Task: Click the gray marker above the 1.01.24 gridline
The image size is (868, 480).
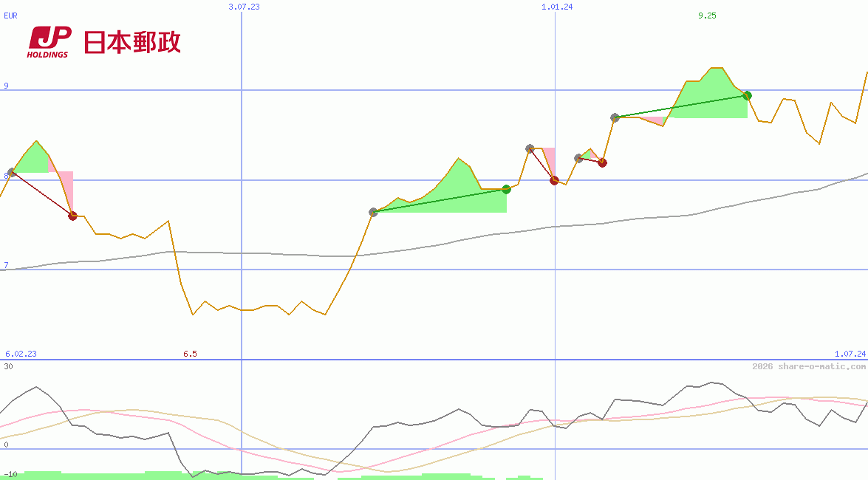Action: point(530,148)
